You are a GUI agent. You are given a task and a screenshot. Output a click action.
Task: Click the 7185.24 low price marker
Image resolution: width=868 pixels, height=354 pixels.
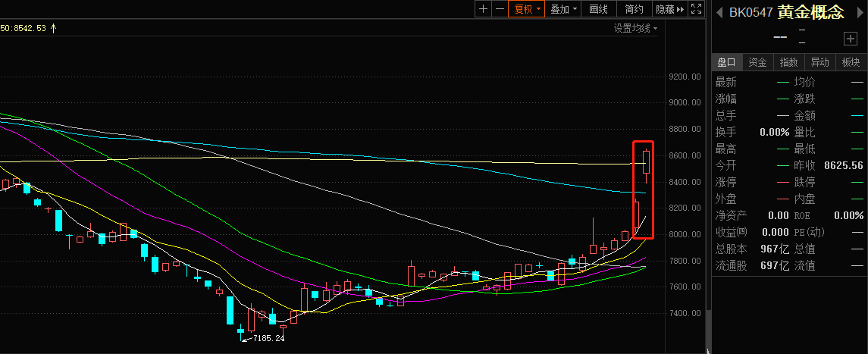pos(268,338)
